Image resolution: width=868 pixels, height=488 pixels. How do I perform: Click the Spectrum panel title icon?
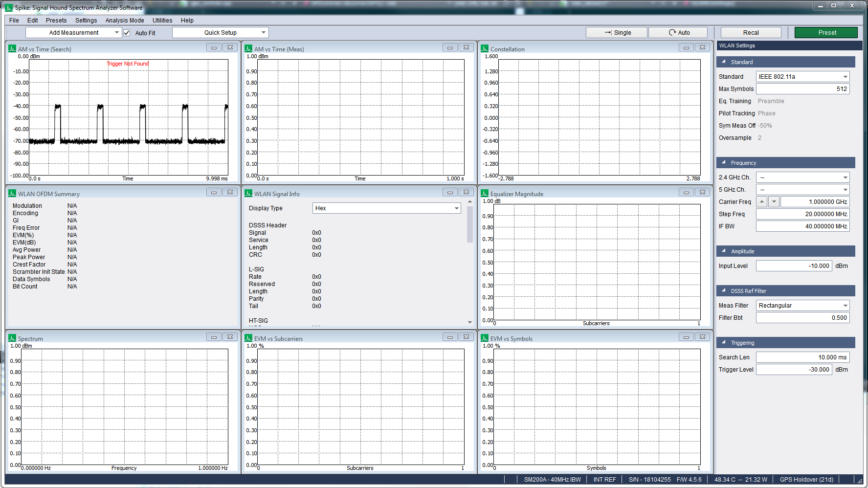pos(12,338)
